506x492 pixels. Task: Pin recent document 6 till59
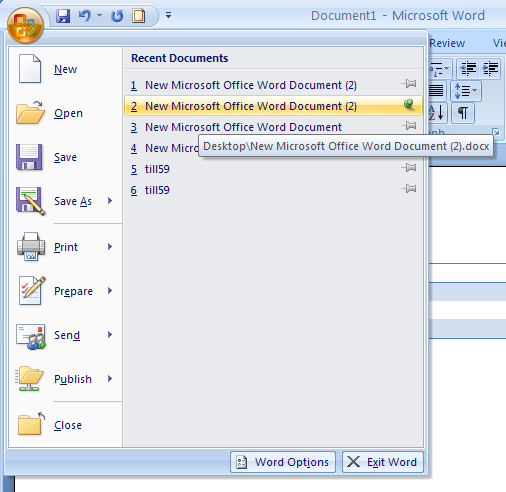coord(409,189)
